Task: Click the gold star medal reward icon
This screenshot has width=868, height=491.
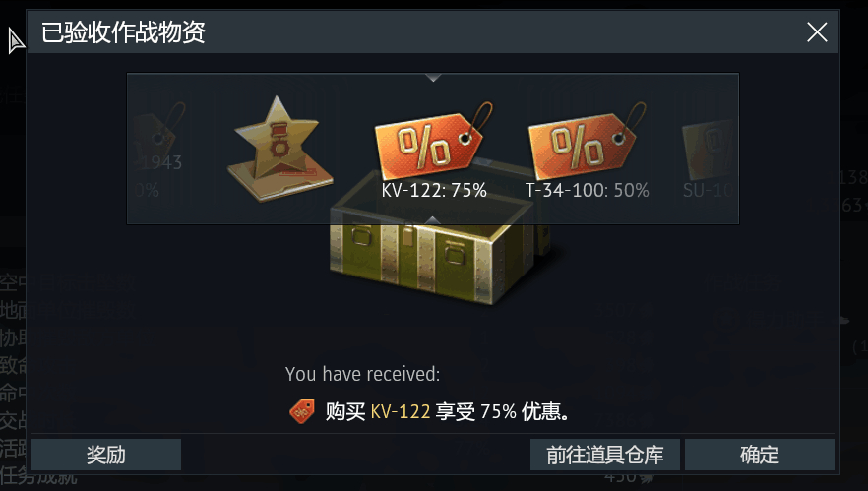Action: point(279,149)
